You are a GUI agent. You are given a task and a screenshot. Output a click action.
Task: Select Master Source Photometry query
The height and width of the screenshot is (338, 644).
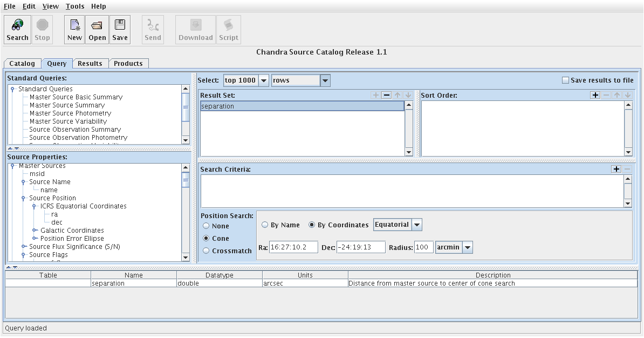click(70, 113)
